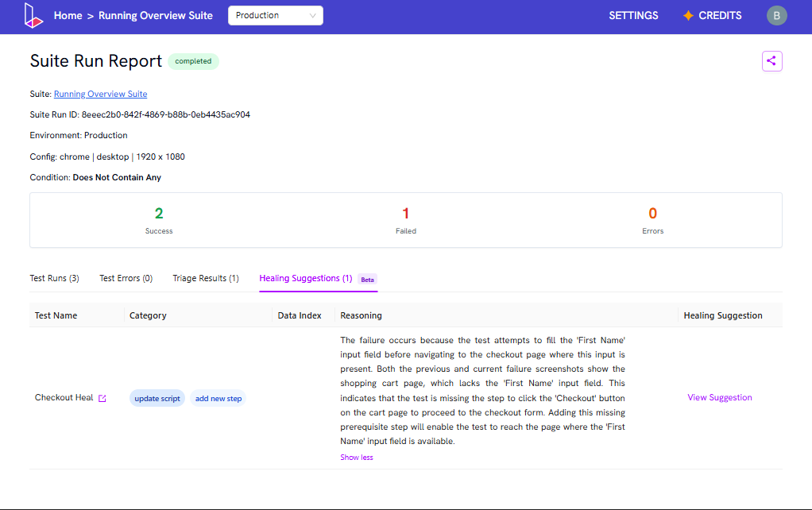Click the update script category tag
Image resolution: width=812 pixels, height=510 pixels.
(157, 398)
